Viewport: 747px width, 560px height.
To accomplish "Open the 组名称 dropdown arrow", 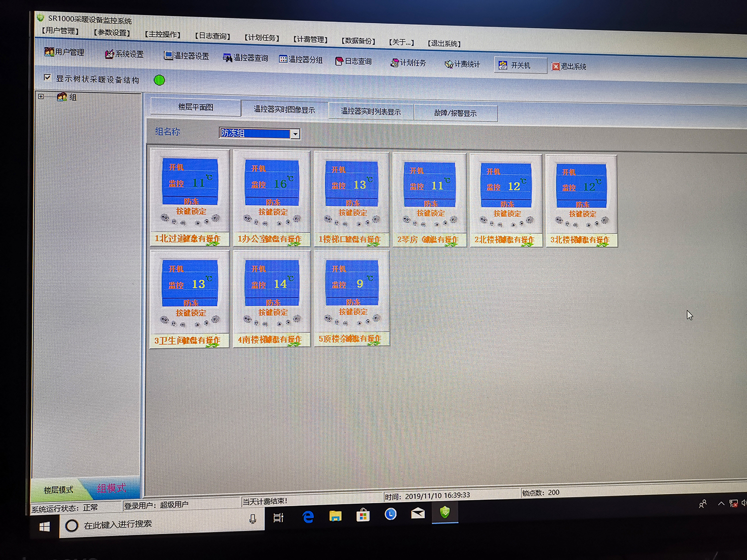I will coord(295,134).
